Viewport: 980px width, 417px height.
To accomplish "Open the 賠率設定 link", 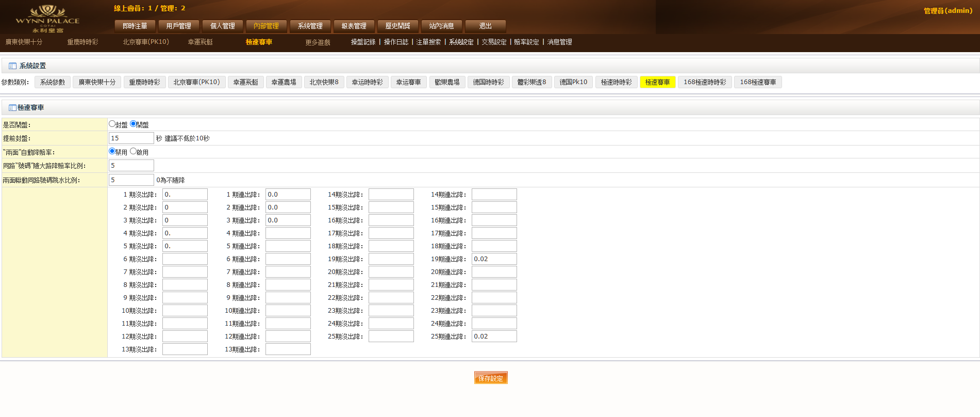I will 526,42.
